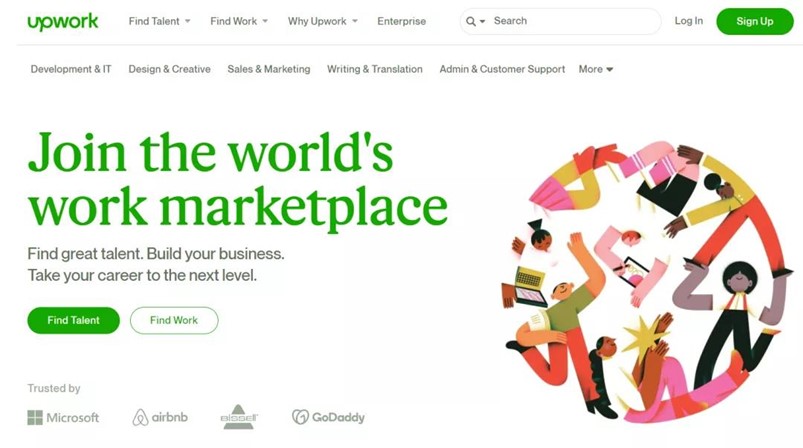Click the GoDaddy logo
803x448 pixels.
[x=328, y=417]
